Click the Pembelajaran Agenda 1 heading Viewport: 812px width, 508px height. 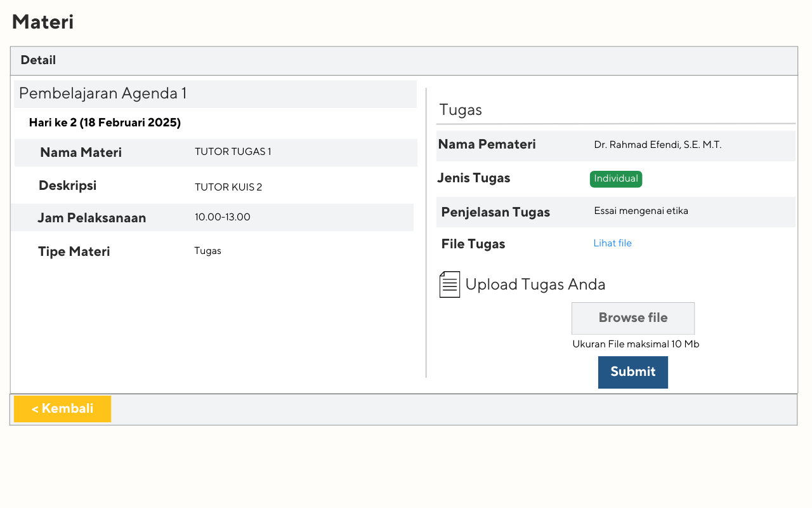[103, 94]
